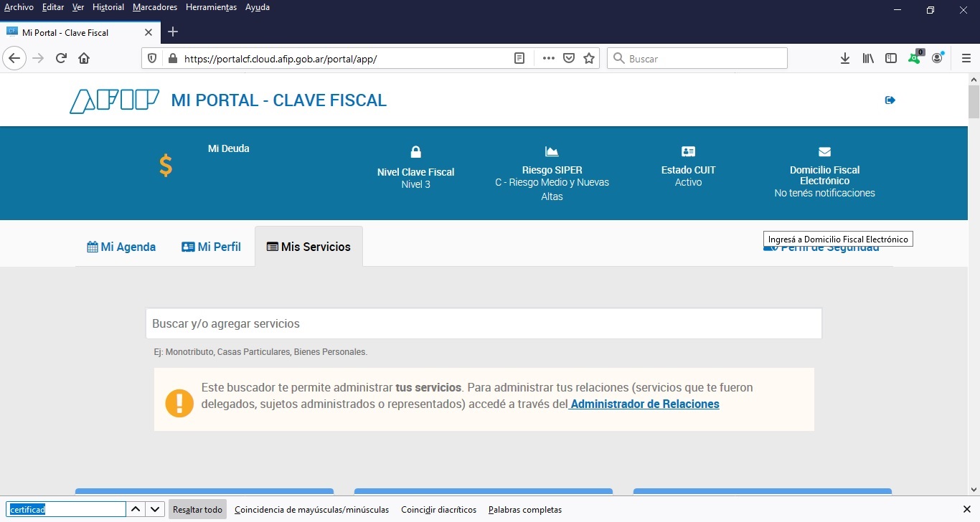Click the Mi Deuda label
The width and height of the screenshot is (980, 522).
pos(229,148)
